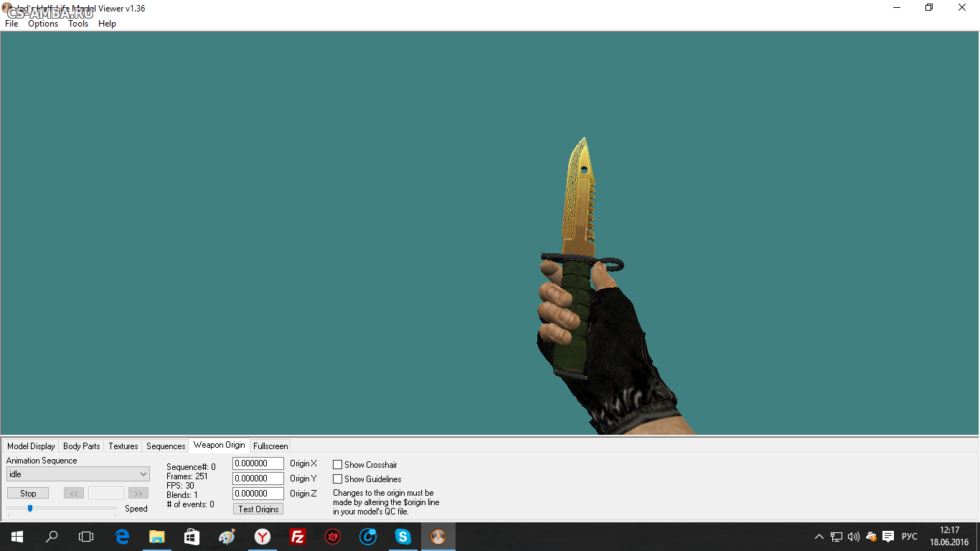Click the Half-Life Model Viewer taskbar icon
Image resolution: width=980 pixels, height=551 pixels.
click(x=438, y=537)
